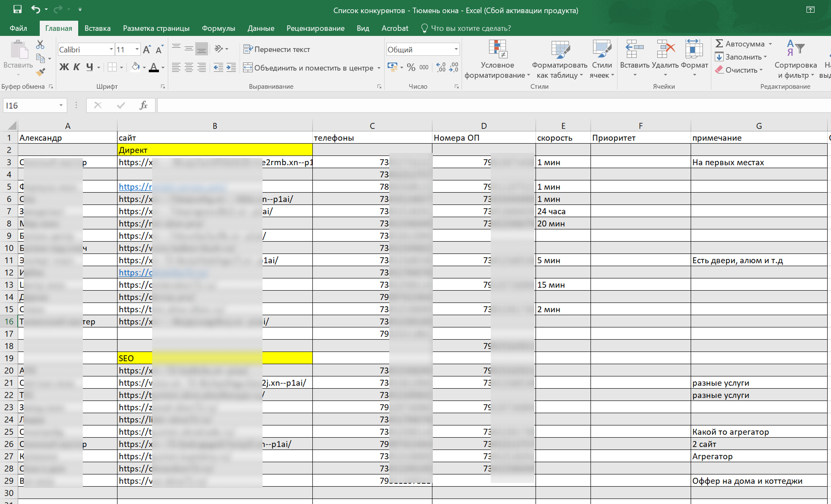Click the Decrease Indent icon
831x504 pixels.
point(219,67)
